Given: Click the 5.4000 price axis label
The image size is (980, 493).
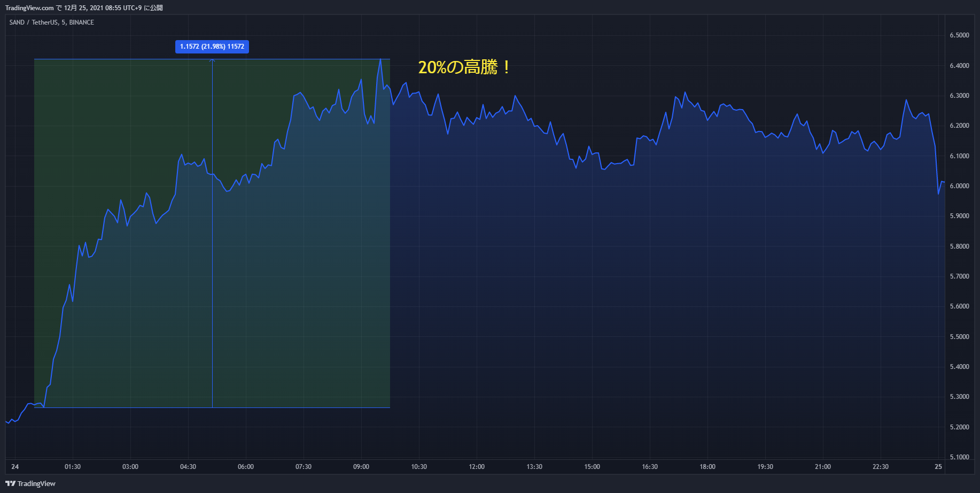Looking at the screenshot, I should coord(959,367).
